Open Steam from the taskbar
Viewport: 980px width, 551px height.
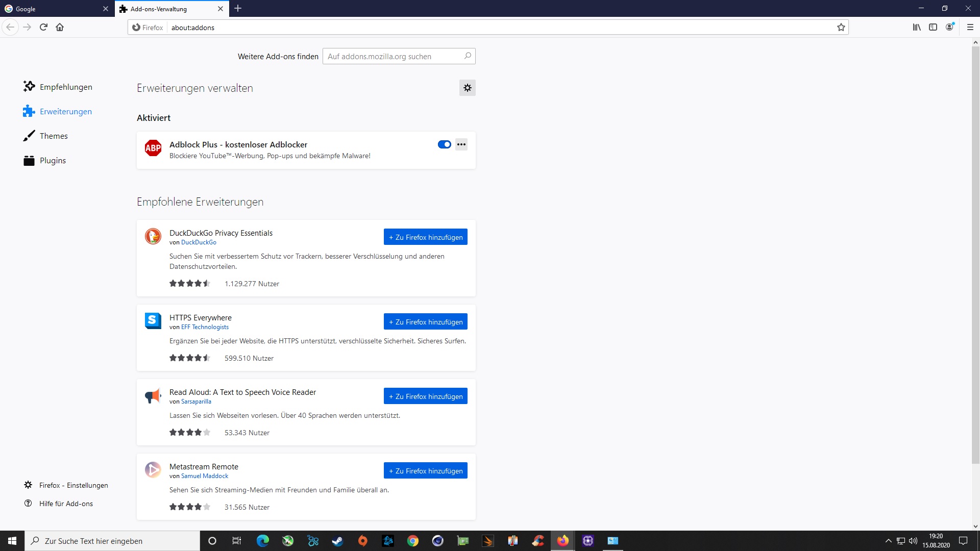click(337, 541)
